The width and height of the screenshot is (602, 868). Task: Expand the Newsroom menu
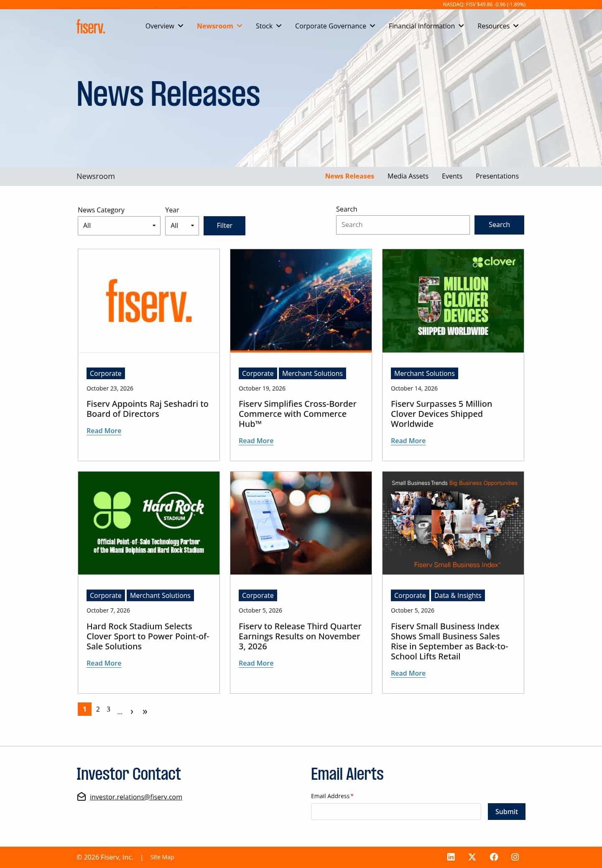219,26
